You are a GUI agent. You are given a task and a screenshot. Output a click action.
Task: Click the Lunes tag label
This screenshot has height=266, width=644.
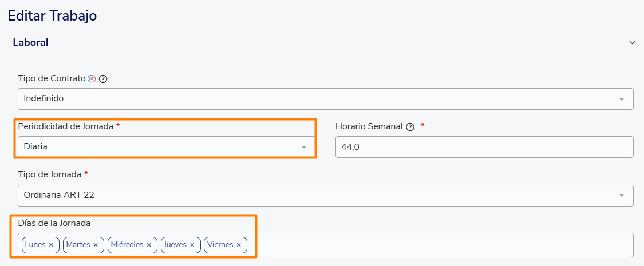point(35,245)
